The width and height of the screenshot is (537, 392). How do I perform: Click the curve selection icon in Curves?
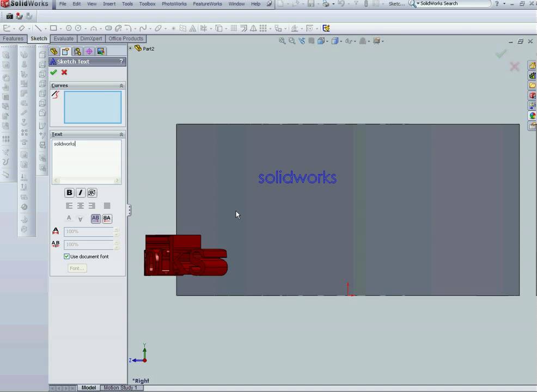(56, 95)
